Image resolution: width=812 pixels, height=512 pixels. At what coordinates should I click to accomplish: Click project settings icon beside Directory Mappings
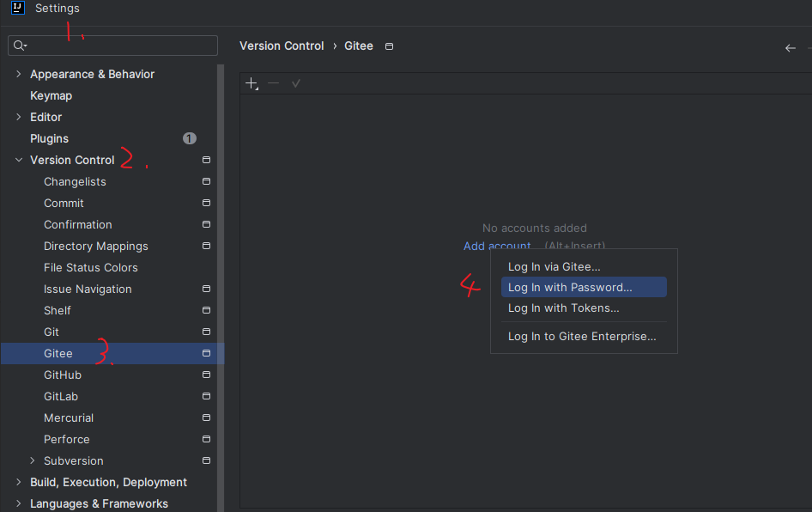tap(206, 246)
